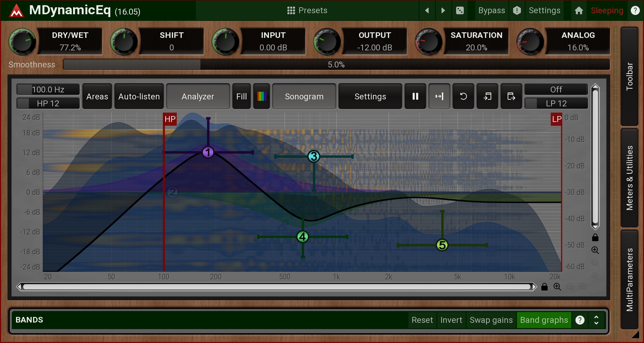Click the rainbow color spectrum icon
Screen dimensions: 644x343
tap(262, 97)
